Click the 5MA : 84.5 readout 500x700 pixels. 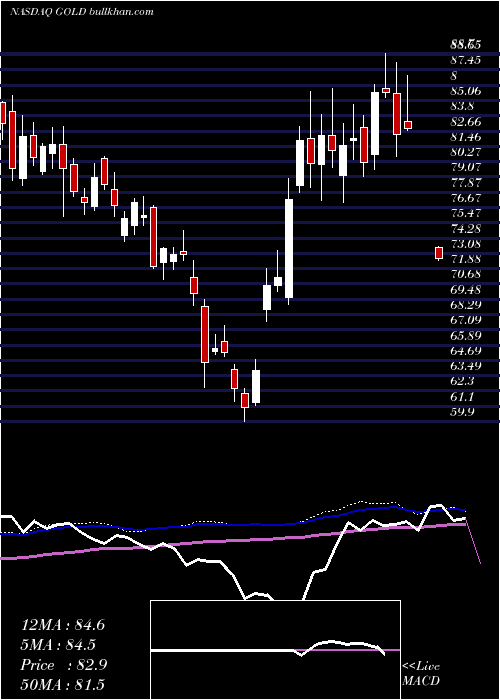tap(59, 645)
